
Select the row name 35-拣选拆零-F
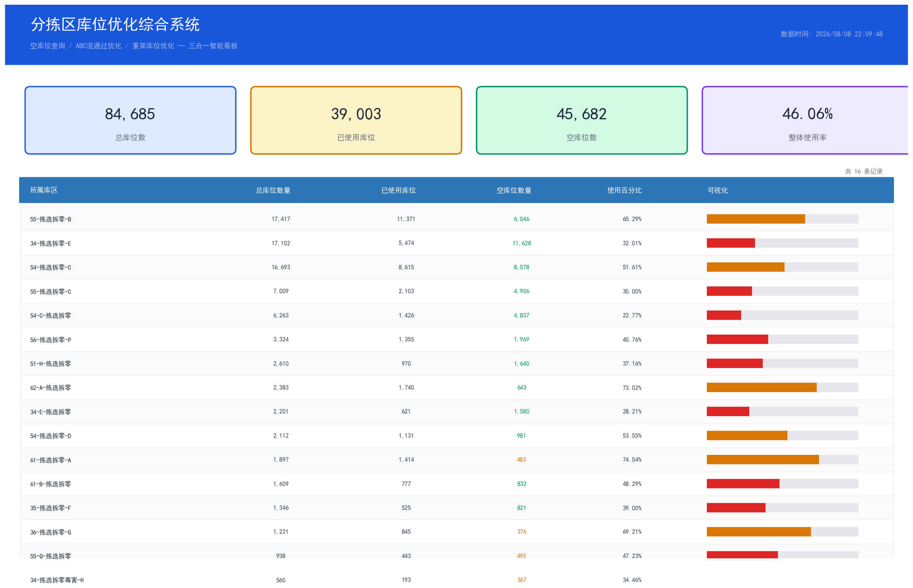[x=51, y=508]
